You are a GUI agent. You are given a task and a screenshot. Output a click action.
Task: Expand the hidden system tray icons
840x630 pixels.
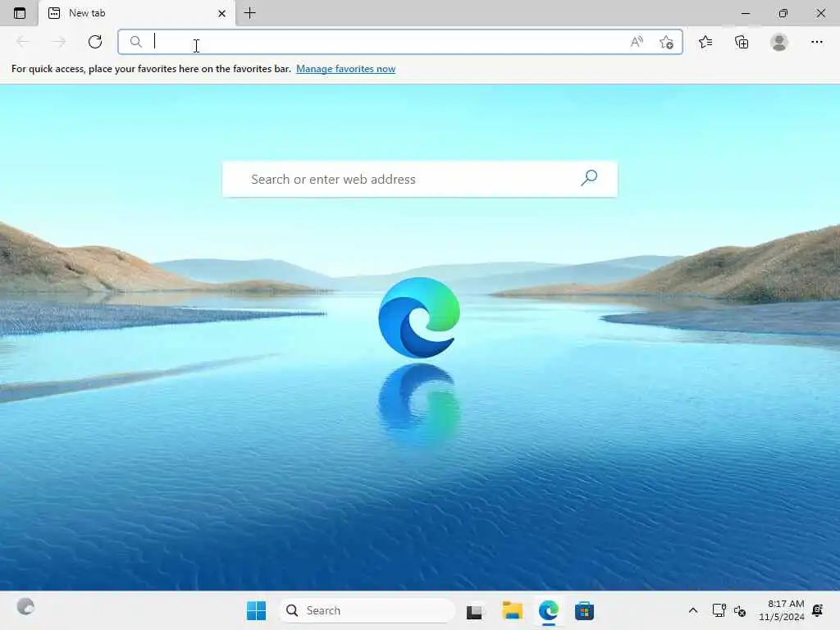coord(692,610)
